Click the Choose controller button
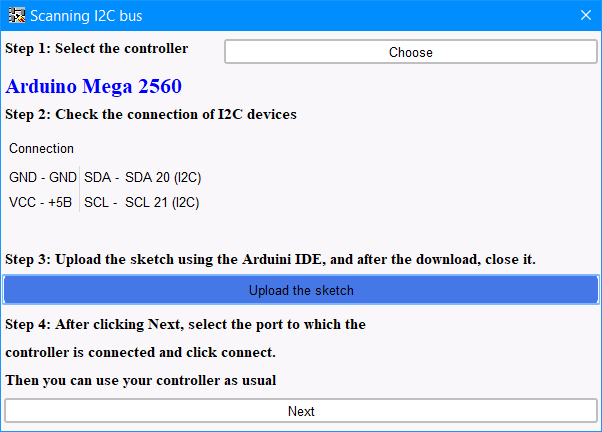Viewport: 602px width, 432px height. [410, 52]
